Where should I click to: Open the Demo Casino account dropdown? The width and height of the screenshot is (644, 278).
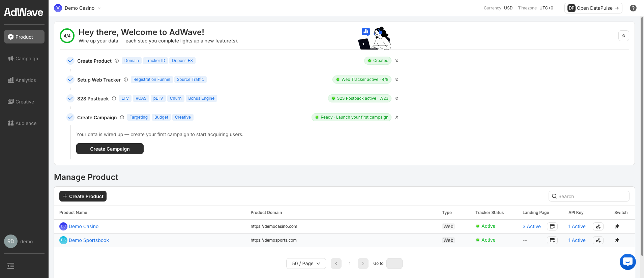(x=78, y=8)
